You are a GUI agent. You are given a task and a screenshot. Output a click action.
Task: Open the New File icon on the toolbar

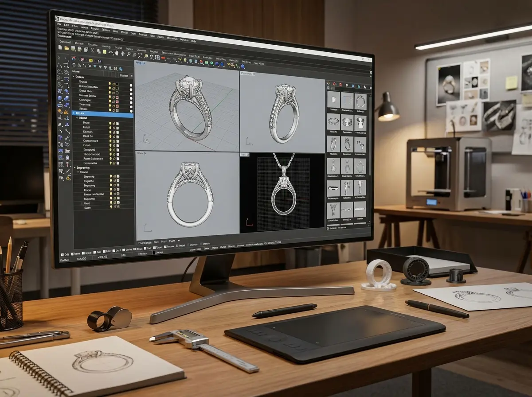(x=60, y=47)
